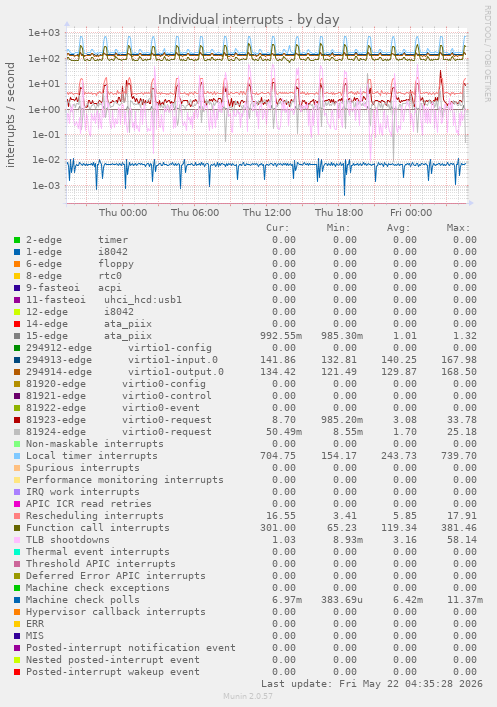Click the Last update timestamp text
The width and height of the screenshot is (497, 707).
coord(372,684)
